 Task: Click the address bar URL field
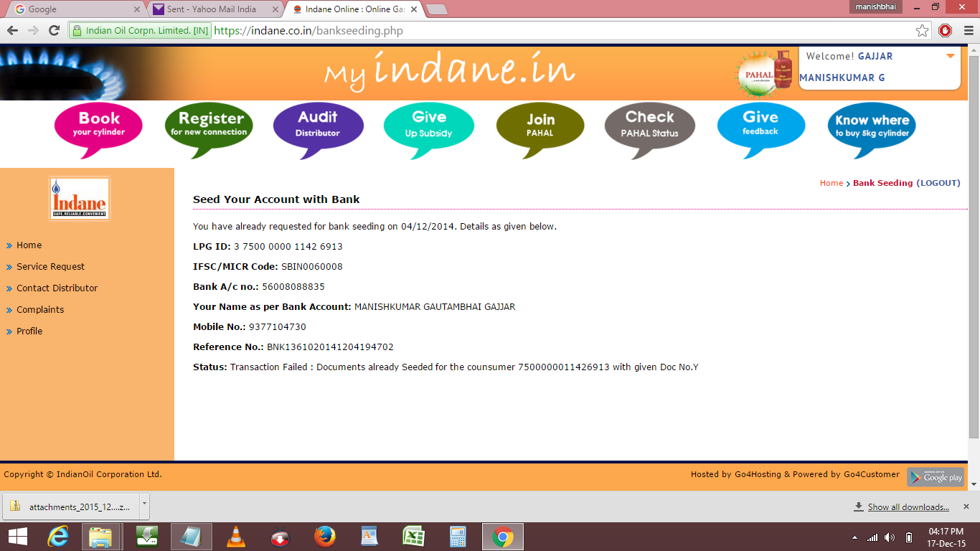tap(502, 31)
